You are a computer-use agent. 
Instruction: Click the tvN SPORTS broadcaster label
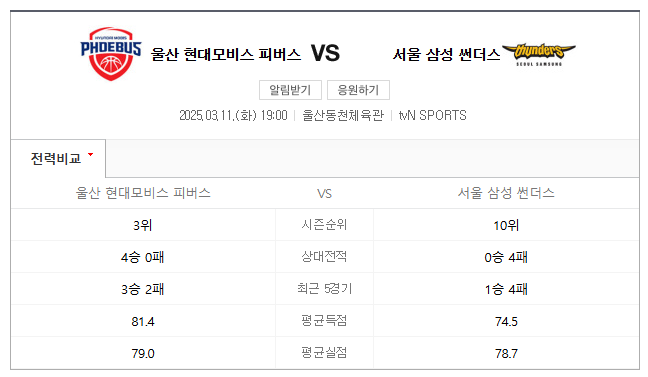tap(432, 115)
